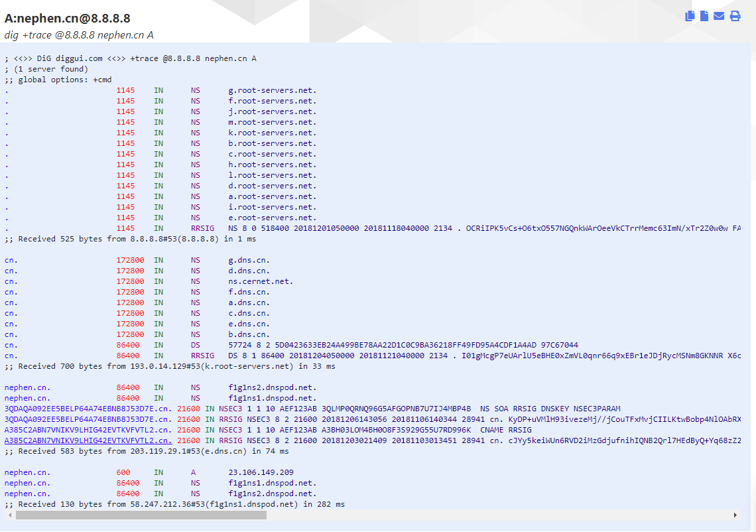
Task: Select b.root-servers.net. entry
Action: click(273, 143)
